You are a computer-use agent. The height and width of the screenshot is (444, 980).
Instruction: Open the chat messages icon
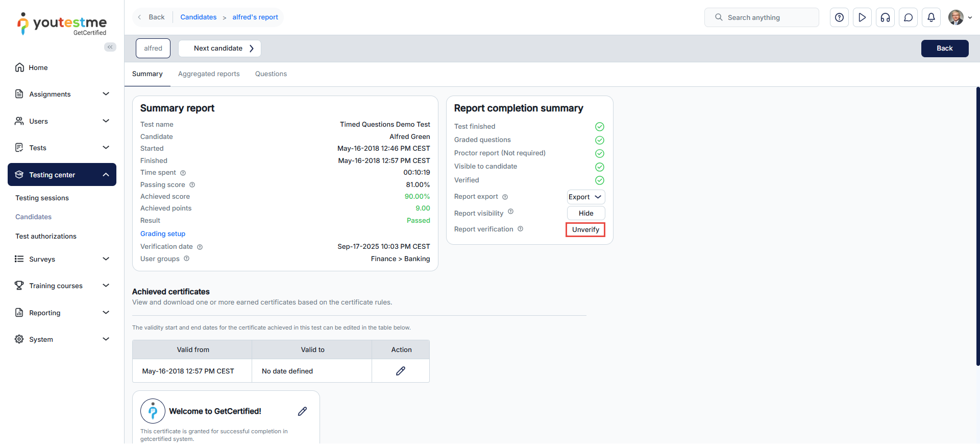coord(908,17)
